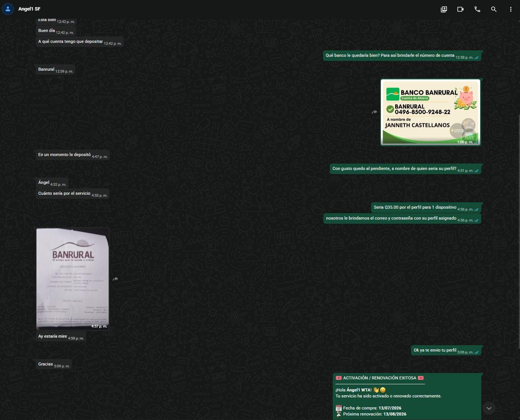This screenshot has width=520, height=420.
Task: Select the "Ángel" message at 4:52
Action: (x=52, y=183)
